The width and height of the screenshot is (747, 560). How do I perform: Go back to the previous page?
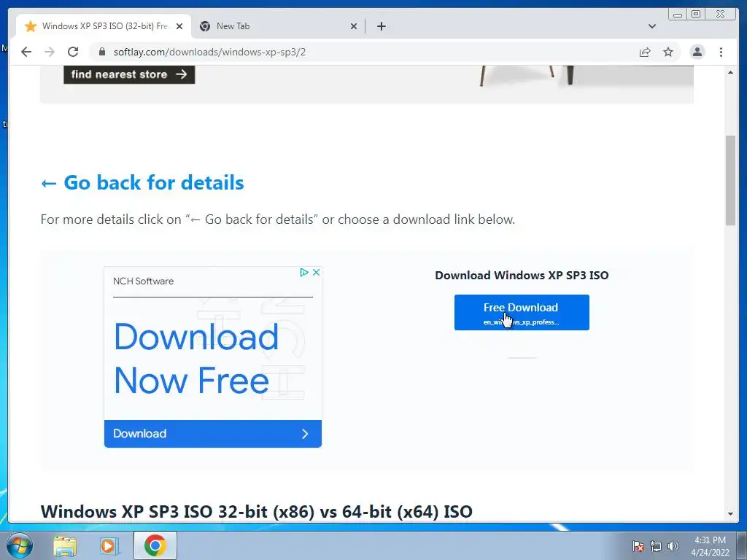pos(26,52)
